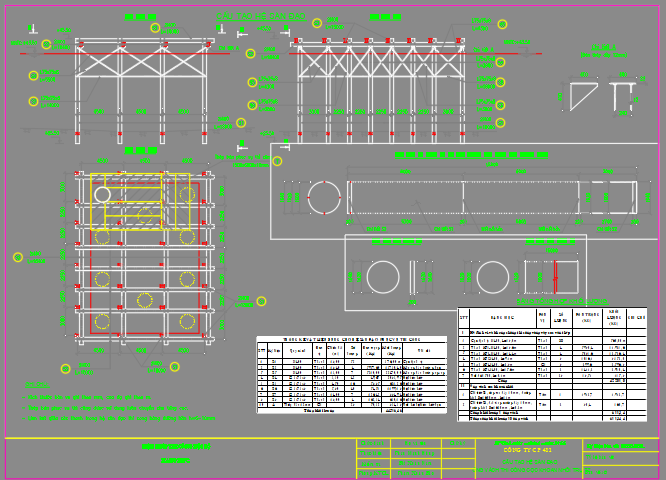Click the left circle in lower detail box
This screenshot has height=480, width=666.
click(x=382, y=276)
